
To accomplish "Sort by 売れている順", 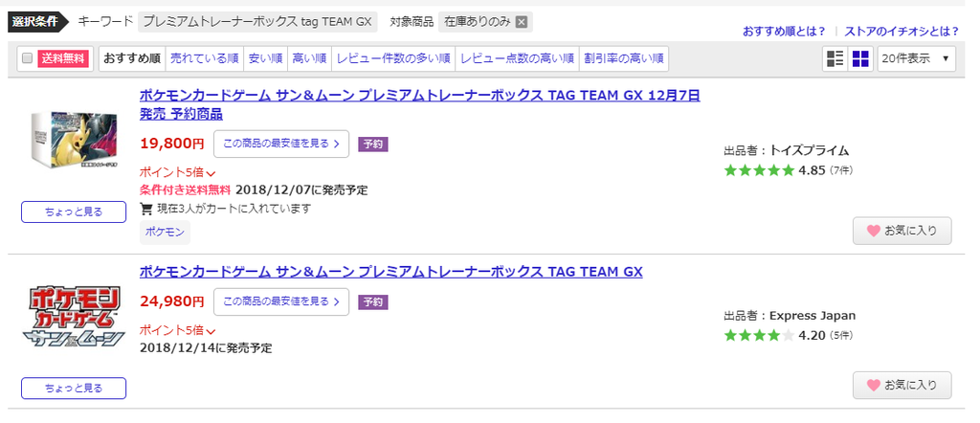I will 205,58.
